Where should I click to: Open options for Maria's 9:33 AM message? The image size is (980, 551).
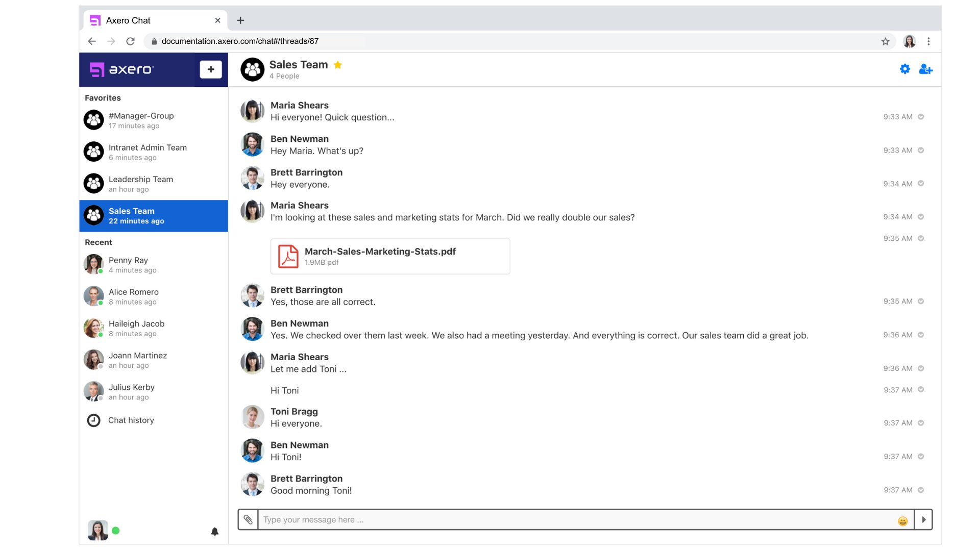(921, 116)
